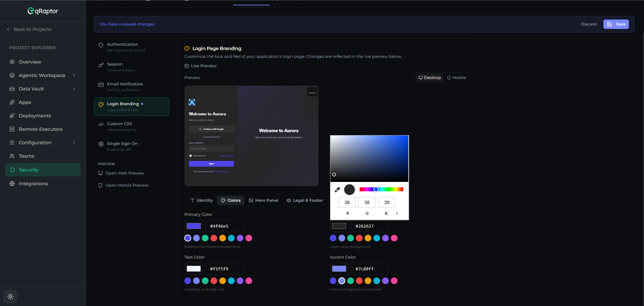The height and width of the screenshot is (306, 644).
Task: Open Custom CSS advanced styling
Action: point(132,126)
